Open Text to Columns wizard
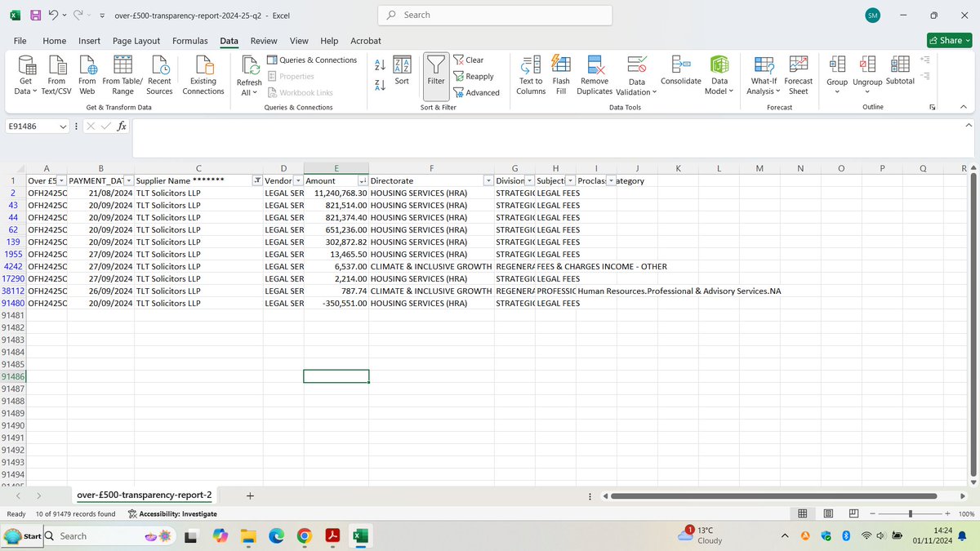This screenshot has width=980, height=551. [531, 76]
